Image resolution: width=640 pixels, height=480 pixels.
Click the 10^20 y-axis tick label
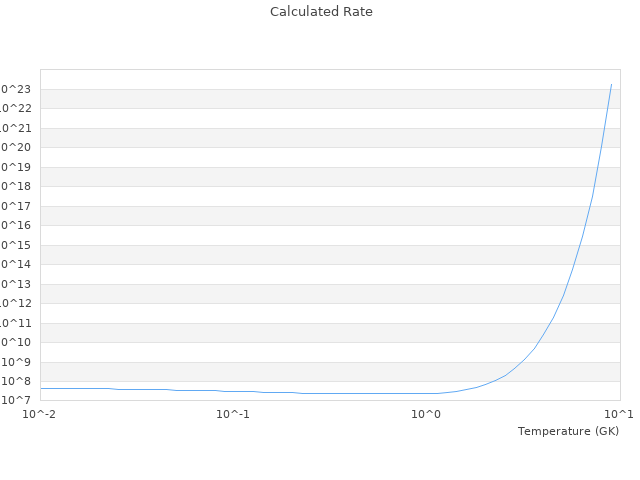coord(17,148)
